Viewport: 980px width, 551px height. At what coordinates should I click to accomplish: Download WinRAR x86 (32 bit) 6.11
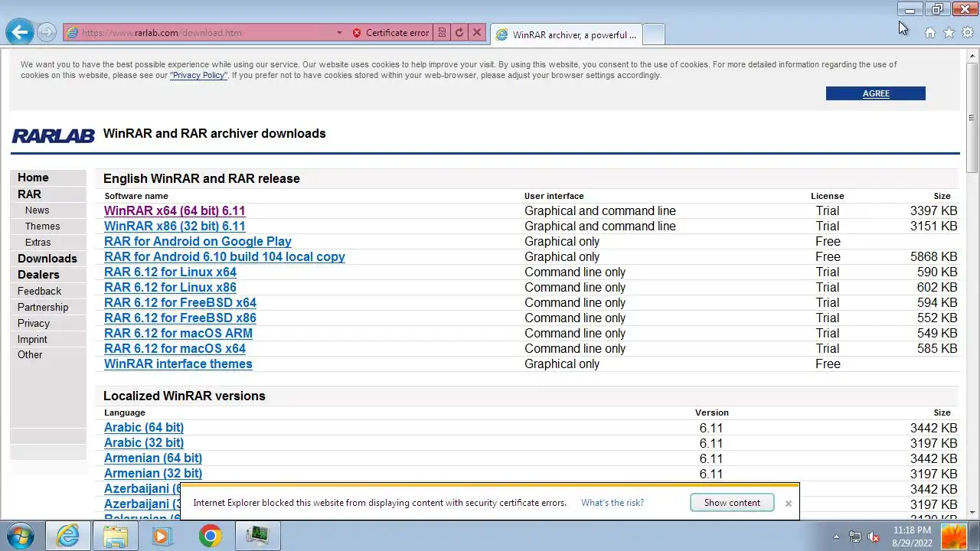(x=175, y=226)
